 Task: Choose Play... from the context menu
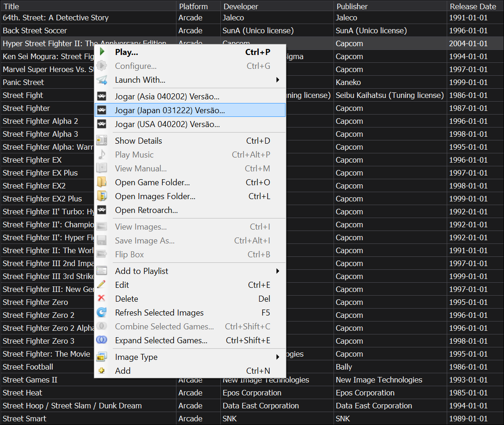[190, 52]
